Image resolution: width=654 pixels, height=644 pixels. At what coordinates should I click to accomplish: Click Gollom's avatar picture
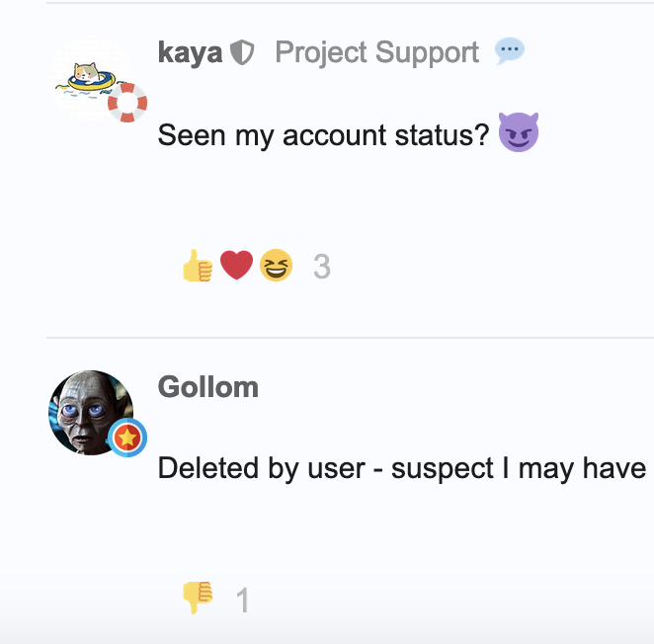(x=91, y=413)
